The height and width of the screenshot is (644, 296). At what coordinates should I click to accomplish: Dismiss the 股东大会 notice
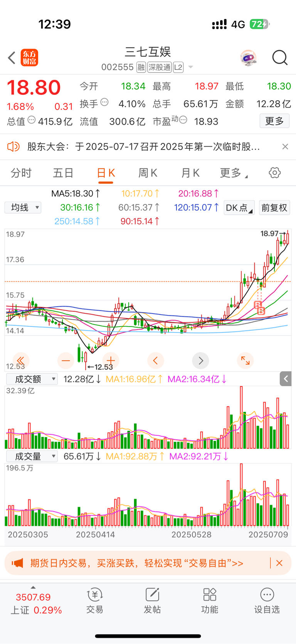(x=285, y=147)
